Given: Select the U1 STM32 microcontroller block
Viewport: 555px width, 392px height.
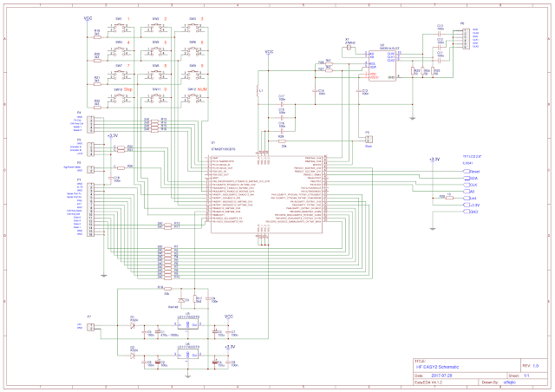Looking at the screenshot, I should click(266, 194).
